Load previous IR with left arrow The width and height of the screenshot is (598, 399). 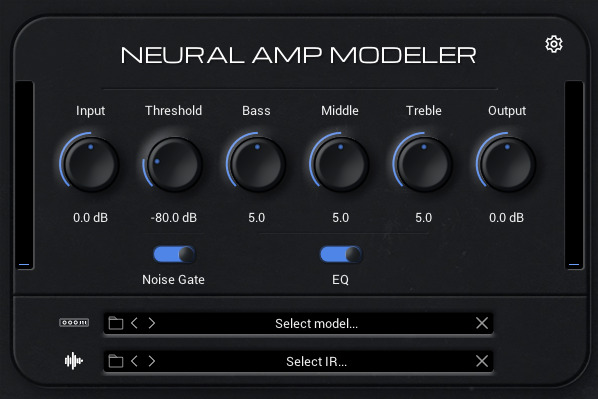coord(134,361)
